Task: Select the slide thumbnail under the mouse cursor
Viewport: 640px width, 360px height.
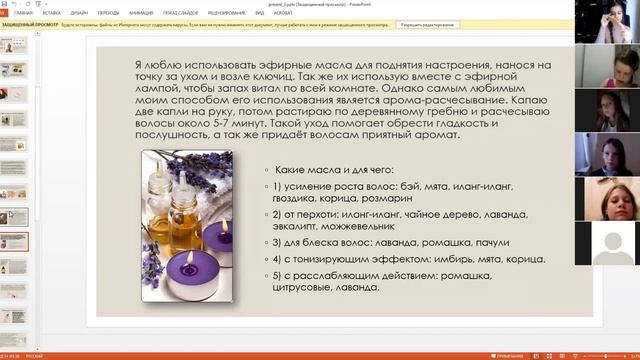Action: [14, 217]
